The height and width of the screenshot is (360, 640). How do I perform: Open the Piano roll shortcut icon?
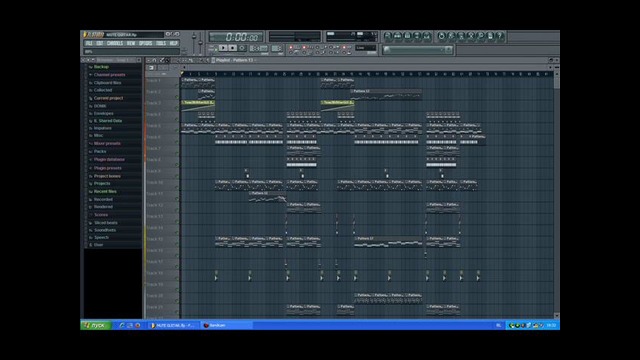pyautogui.click(x=407, y=36)
